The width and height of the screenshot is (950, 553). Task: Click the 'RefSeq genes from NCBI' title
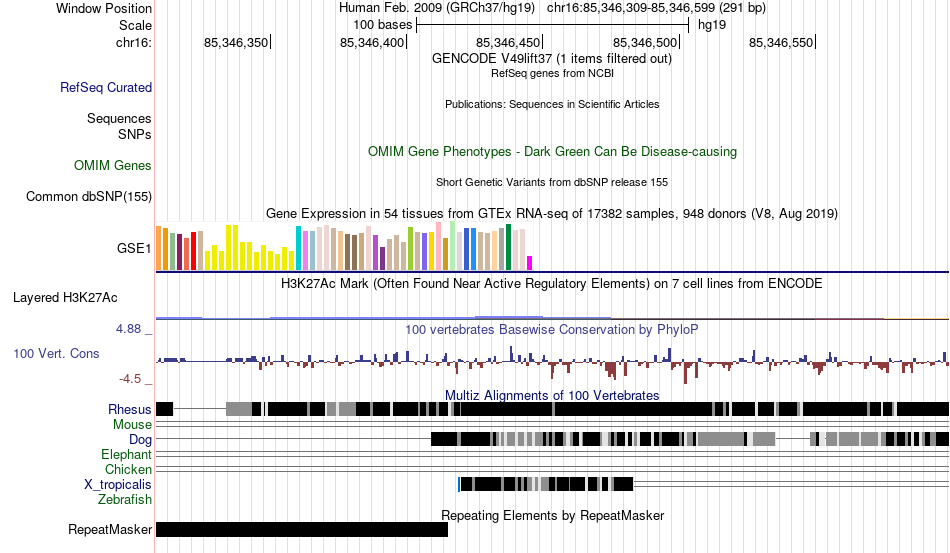552,73
